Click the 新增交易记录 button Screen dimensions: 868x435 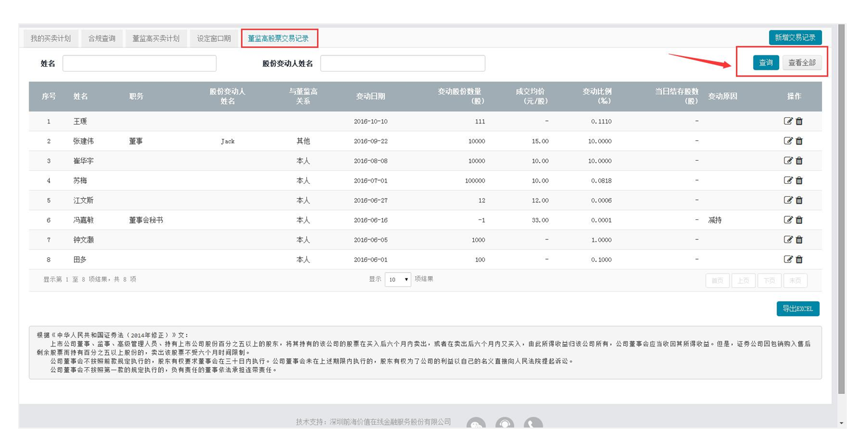[795, 37]
